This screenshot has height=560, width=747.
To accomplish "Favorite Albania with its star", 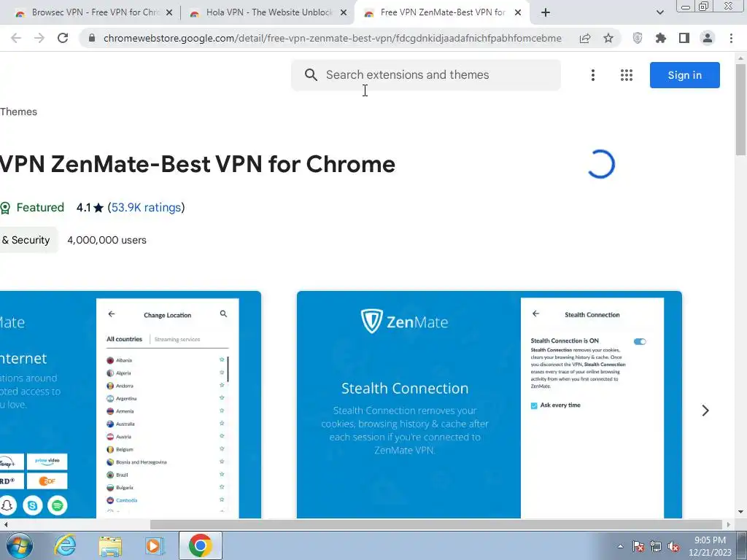I will pyautogui.click(x=222, y=359).
